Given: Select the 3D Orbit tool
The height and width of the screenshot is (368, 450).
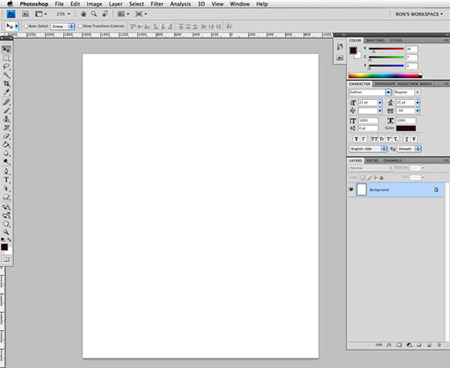Looking at the screenshot, I should (6, 216).
